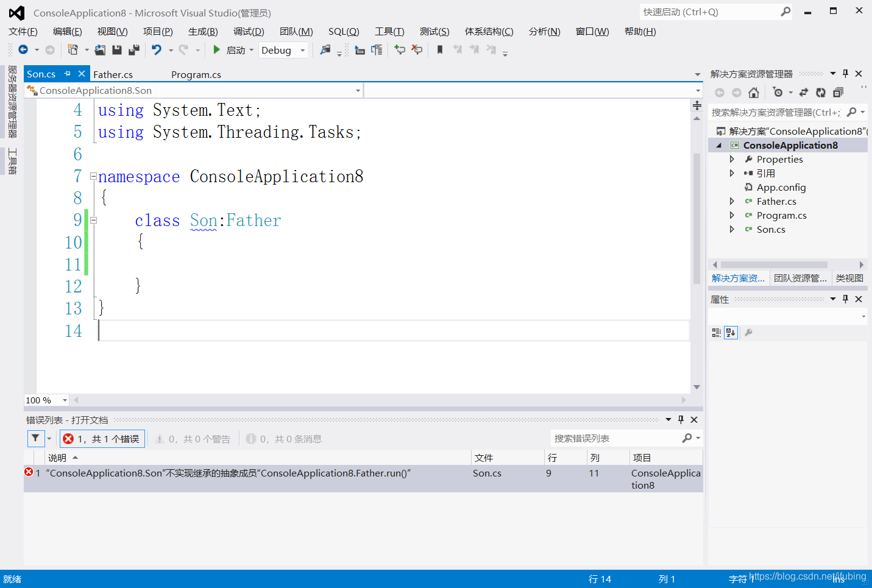Screen dimensions: 872x588
Task: Switch to the Program.cs editor tab
Action: (x=196, y=74)
